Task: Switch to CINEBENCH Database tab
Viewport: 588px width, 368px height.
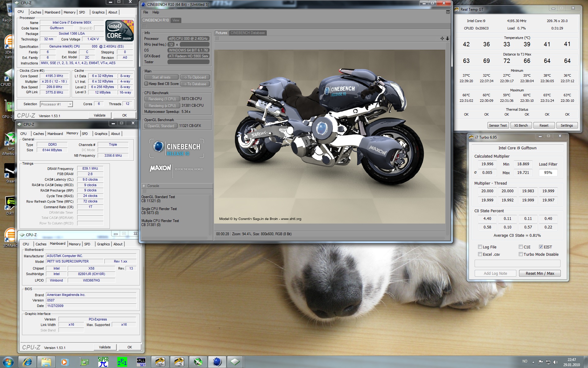Action: (x=247, y=33)
